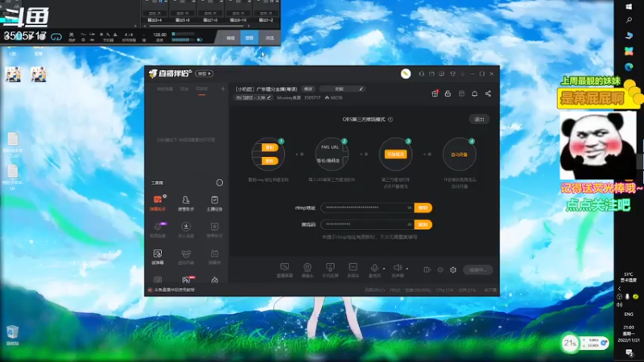
Task: Expand the microphone options arrow
Action: click(x=384, y=269)
